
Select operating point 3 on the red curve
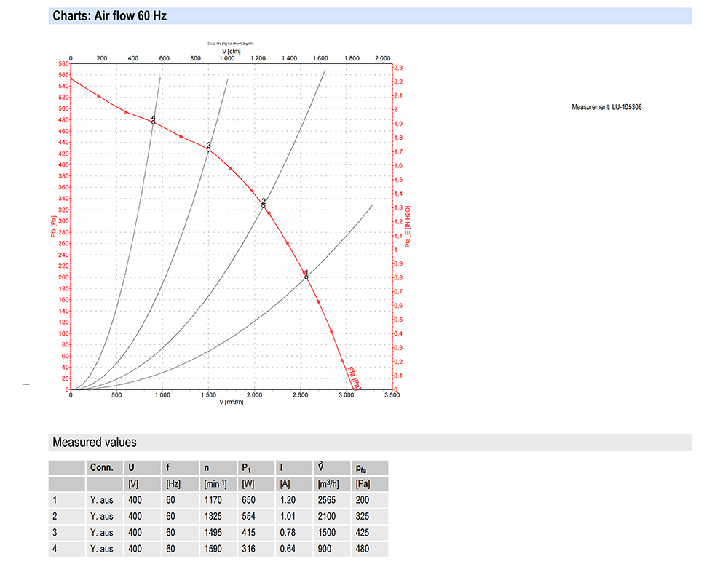click(208, 150)
